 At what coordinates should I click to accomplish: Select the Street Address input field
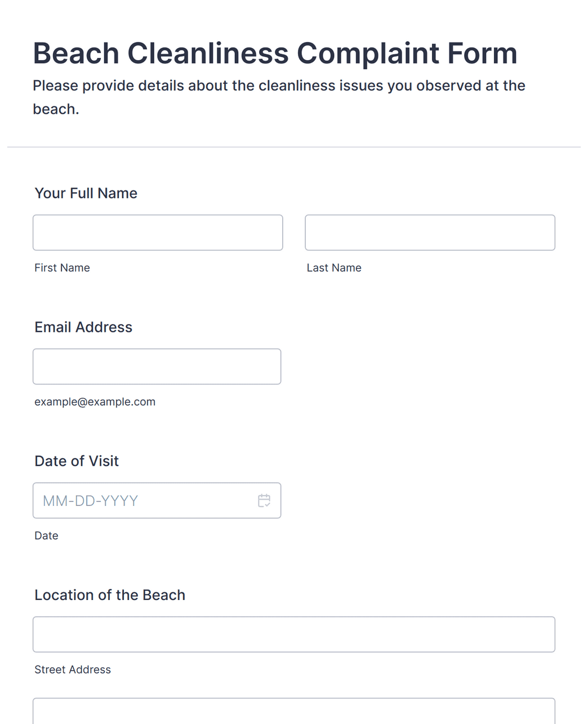coord(294,634)
